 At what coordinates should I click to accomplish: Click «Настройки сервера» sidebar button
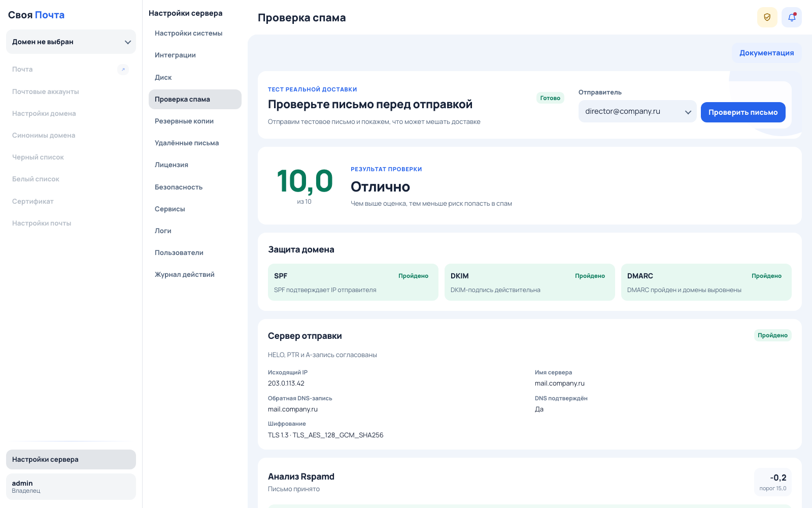coord(71,459)
